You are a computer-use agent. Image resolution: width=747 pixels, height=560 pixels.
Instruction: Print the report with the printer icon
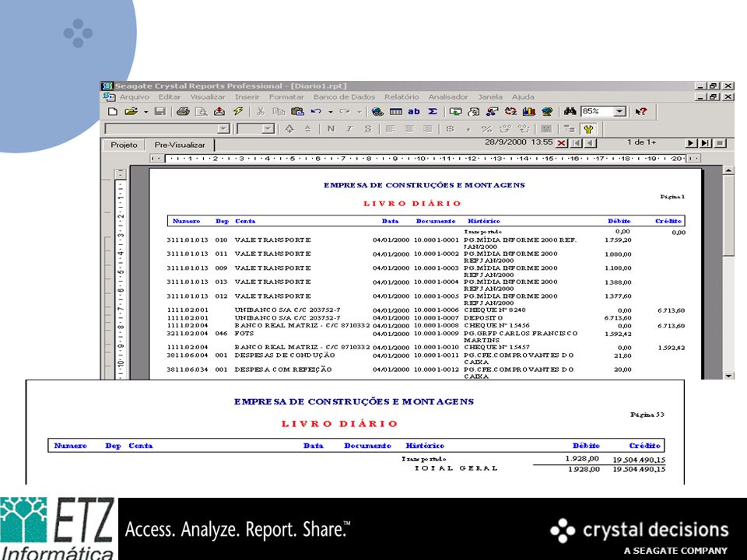(x=183, y=111)
